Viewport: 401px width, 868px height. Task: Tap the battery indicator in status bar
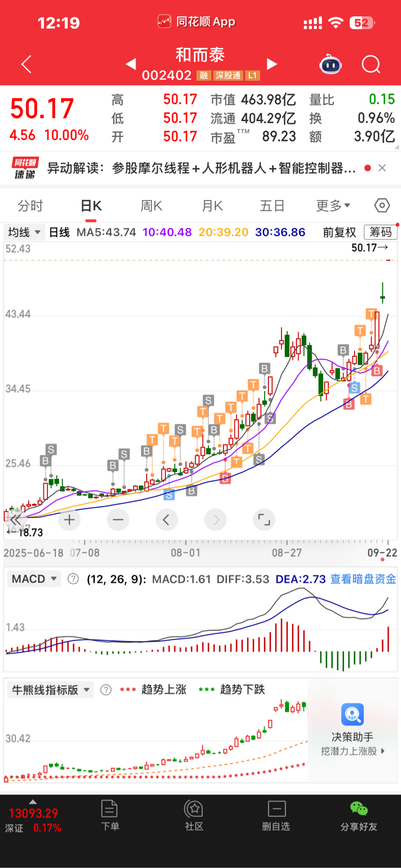(x=363, y=22)
